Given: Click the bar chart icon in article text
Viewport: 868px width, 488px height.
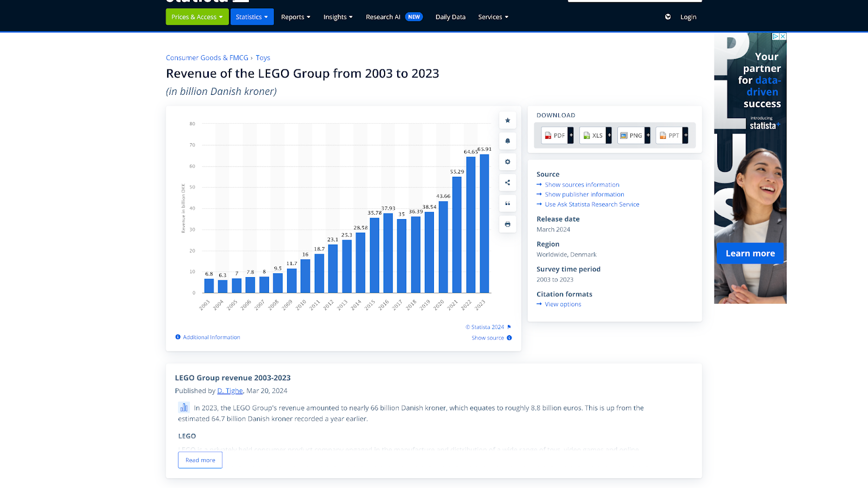Looking at the screenshot, I should click(184, 407).
